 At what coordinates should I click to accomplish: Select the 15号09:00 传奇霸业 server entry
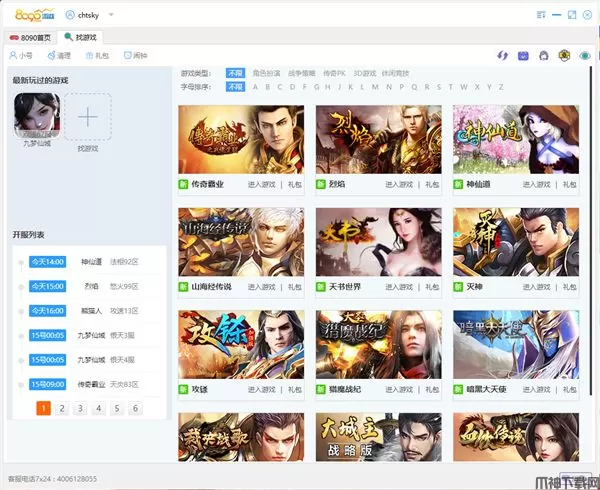click(88, 384)
